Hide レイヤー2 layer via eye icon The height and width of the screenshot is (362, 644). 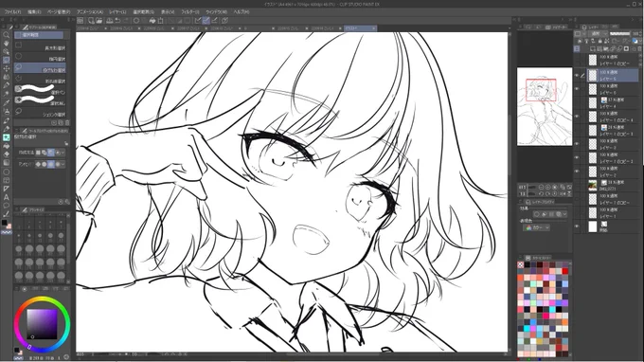577,172
